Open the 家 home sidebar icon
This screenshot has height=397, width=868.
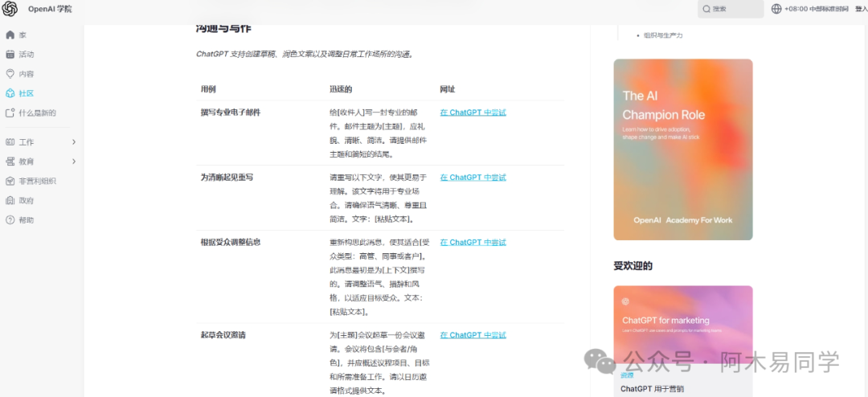pyautogui.click(x=10, y=35)
